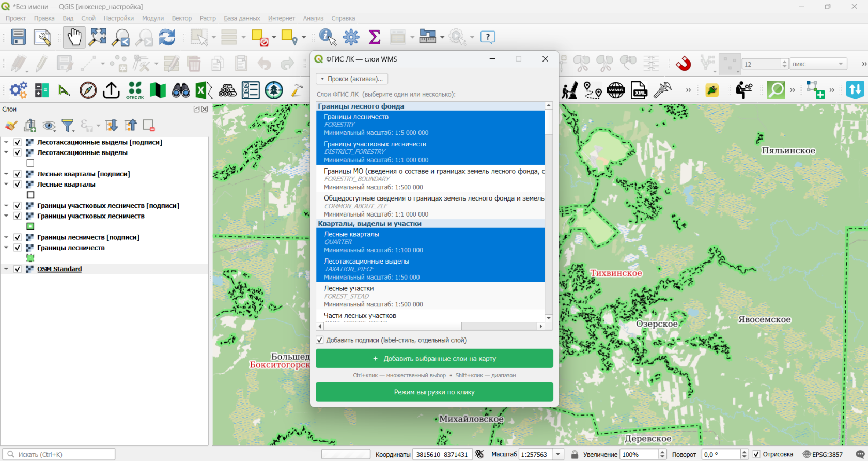
Task: Uncheck the OSM Standard layer visibility
Action: point(18,269)
